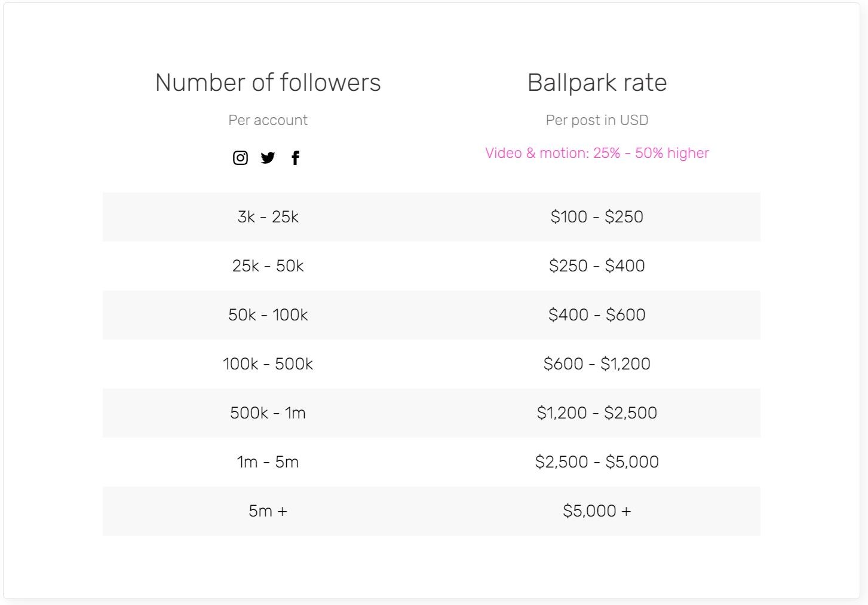Click the 'Per account' subtitle
The image size is (868, 605).
(268, 120)
